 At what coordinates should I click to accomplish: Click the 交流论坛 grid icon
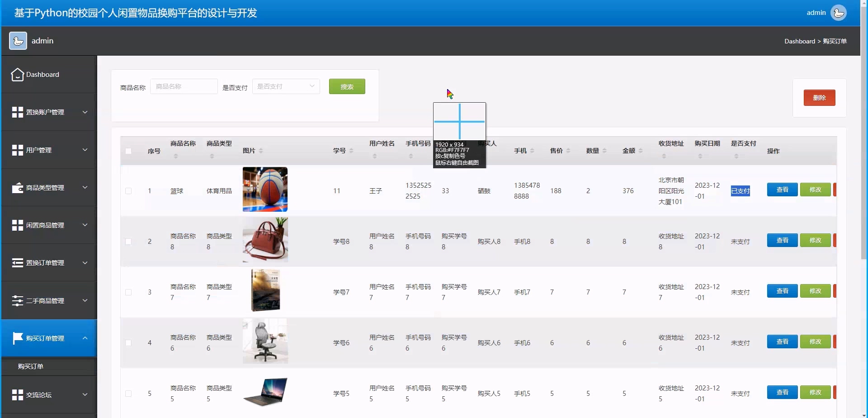17,395
